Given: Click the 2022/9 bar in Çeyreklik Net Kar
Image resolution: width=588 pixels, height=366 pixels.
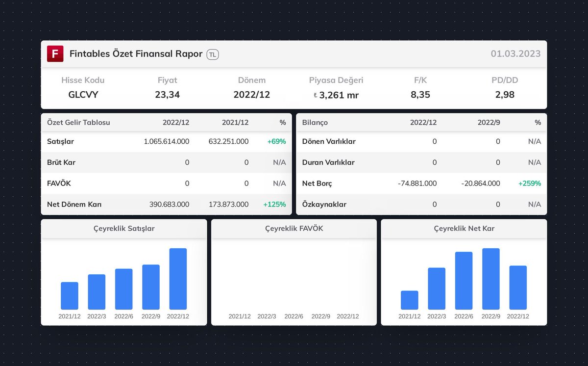Looking at the screenshot, I should click(x=491, y=279).
